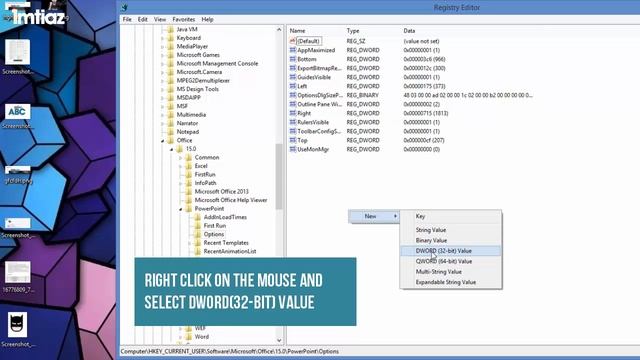Choose Multi-String Value entry
Viewport: 640px width, 360px height.
[451, 271]
